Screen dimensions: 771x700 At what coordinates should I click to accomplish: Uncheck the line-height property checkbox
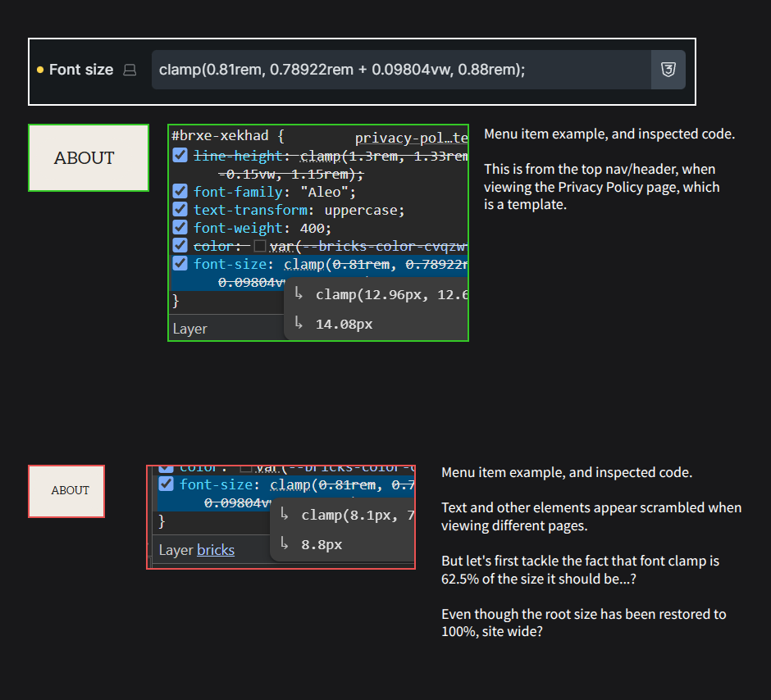(180, 156)
